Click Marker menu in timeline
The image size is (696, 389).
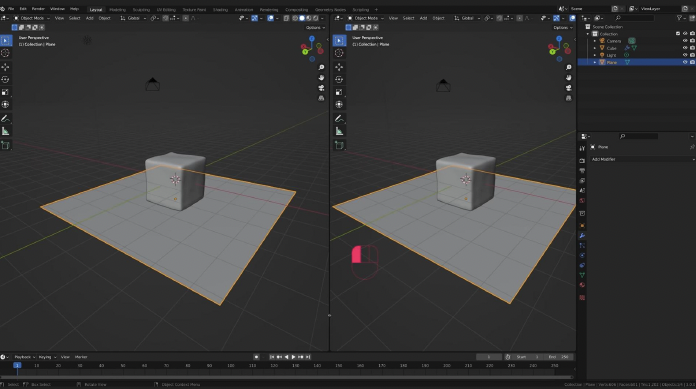81,357
